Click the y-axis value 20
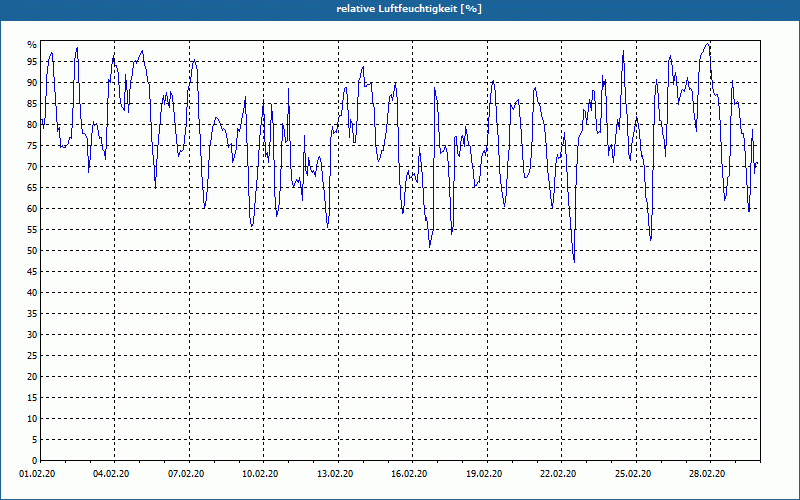 (x=32, y=377)
